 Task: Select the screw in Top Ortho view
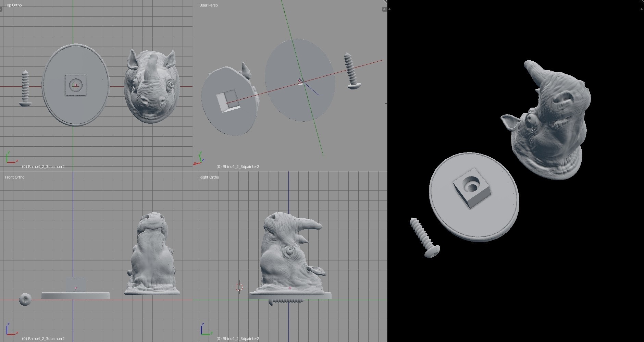coord(25,88)
